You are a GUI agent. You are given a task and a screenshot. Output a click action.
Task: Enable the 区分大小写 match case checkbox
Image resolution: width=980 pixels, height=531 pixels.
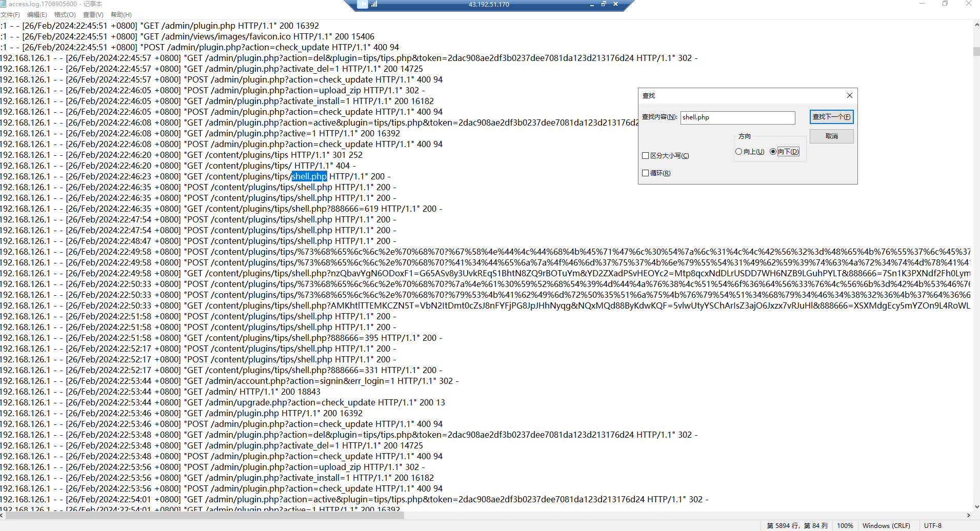click(646, 156)
